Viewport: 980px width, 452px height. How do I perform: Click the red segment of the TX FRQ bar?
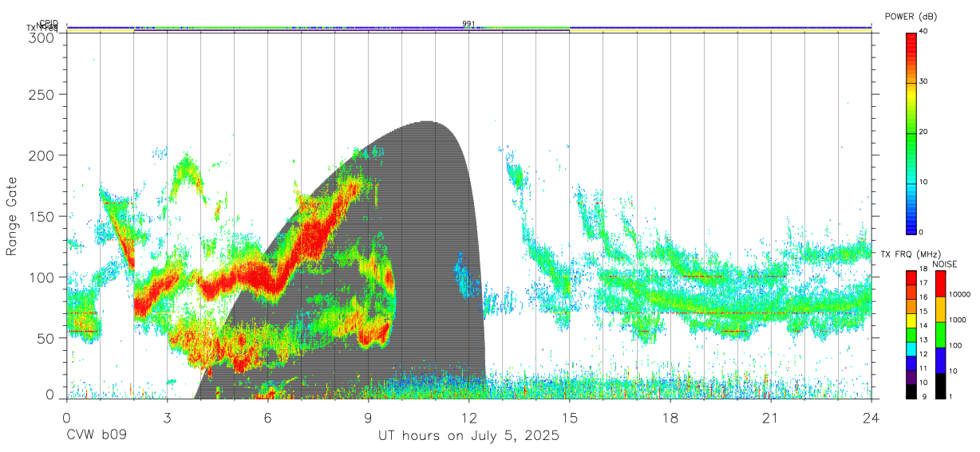pos(911,278)
